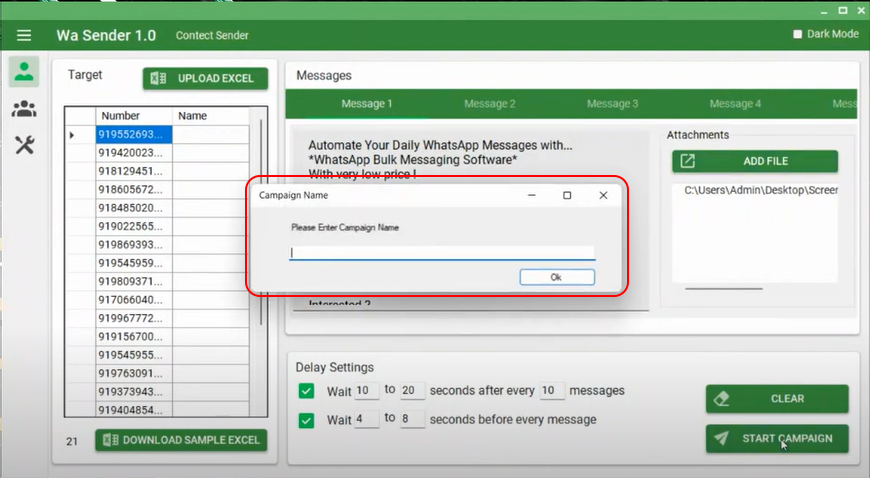Toggle wait before every message checkbox
Viewport: 870px width, 478px height.
point(307,420)
